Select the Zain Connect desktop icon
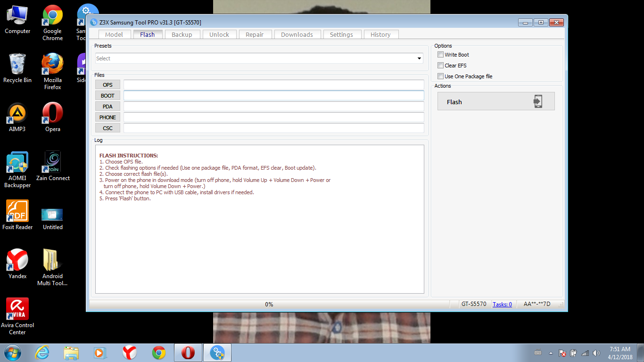The width and height of the screenshot is (644, 362). pos(53,166)
